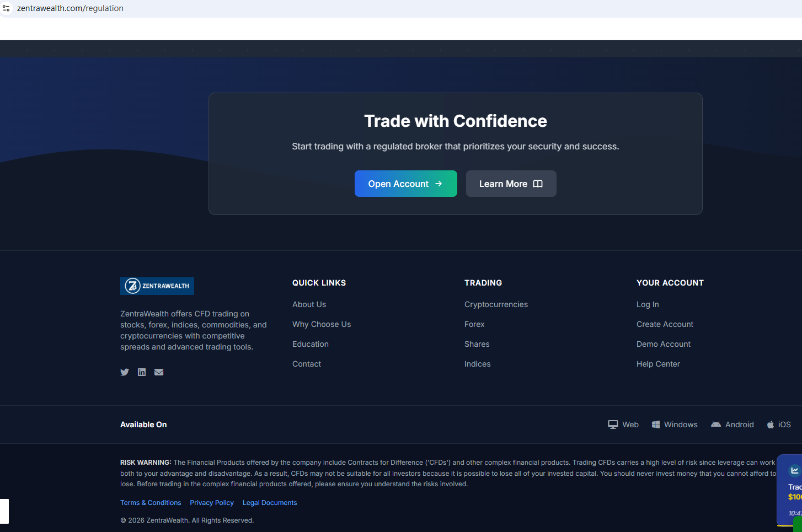
Task: Choose the Windows platform icon
Action: [x=656, y=424]
